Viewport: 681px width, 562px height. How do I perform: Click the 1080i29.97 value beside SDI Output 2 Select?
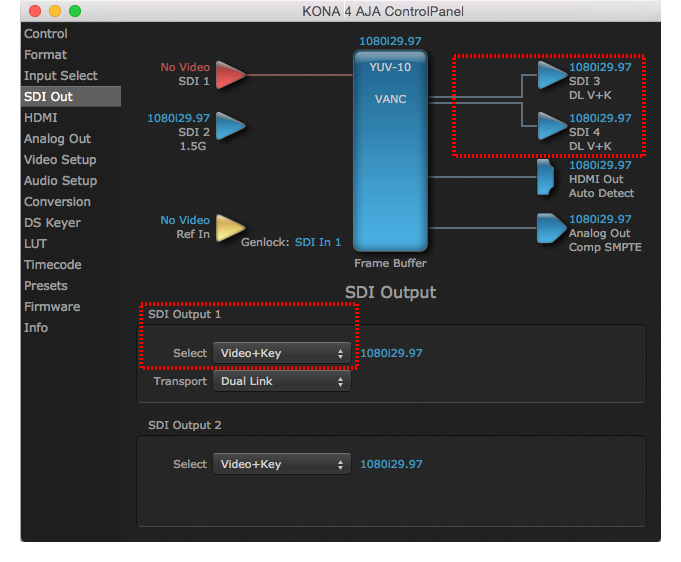tap(391, 464)
